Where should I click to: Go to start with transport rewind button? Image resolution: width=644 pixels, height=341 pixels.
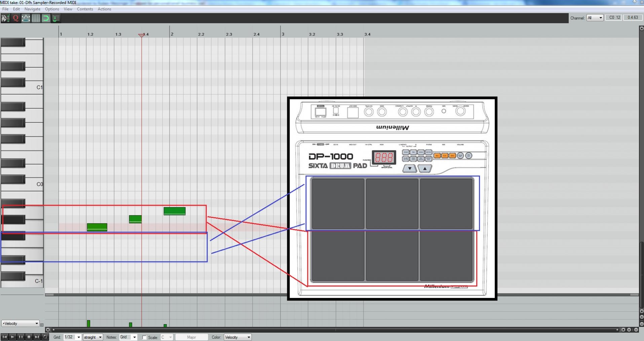coord(5,337)
